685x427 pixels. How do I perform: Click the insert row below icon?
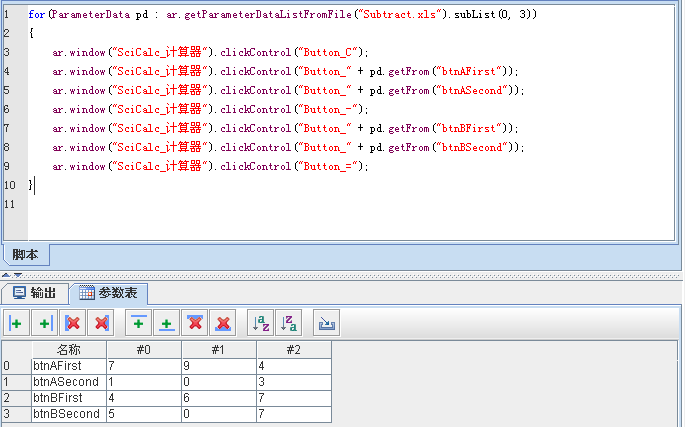(167, 323)
